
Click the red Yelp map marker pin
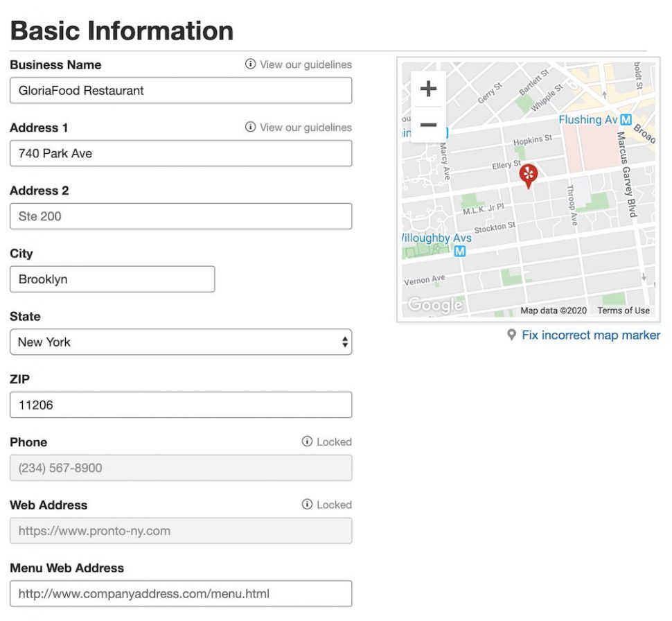[x=529, y=175]
